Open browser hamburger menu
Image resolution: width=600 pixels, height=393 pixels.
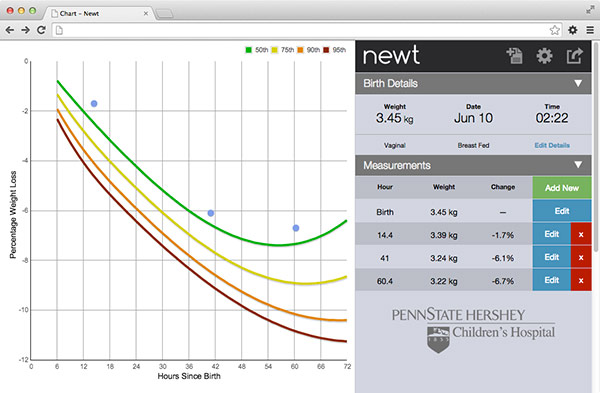590,30
